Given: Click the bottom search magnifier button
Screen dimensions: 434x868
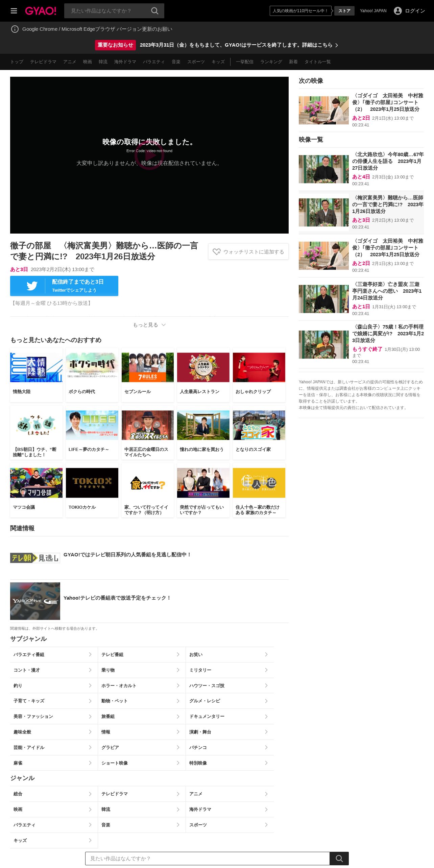Looking at the screenshot, I should pyautogui.click(x=339, y=858).
